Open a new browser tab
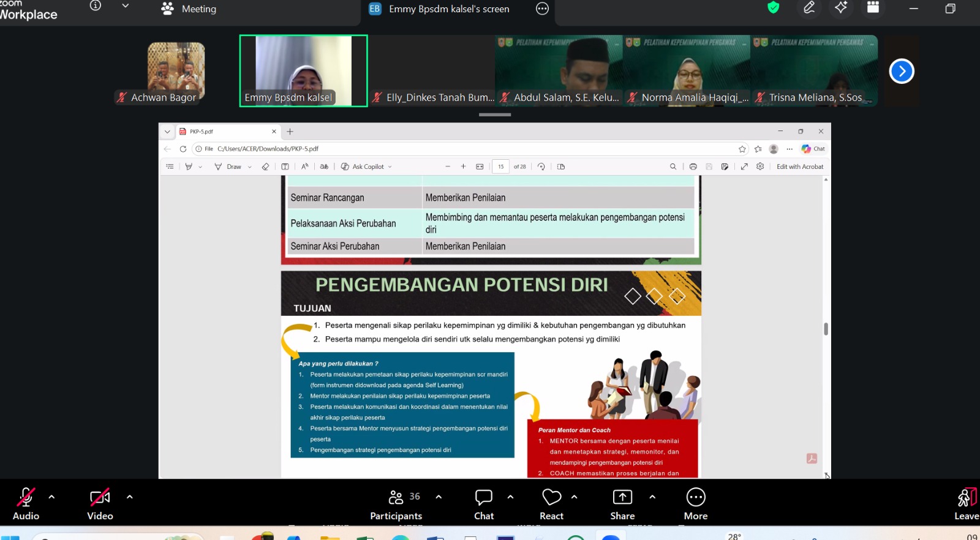The width and height of the screenshot is (980, 540). pos(290,132)
